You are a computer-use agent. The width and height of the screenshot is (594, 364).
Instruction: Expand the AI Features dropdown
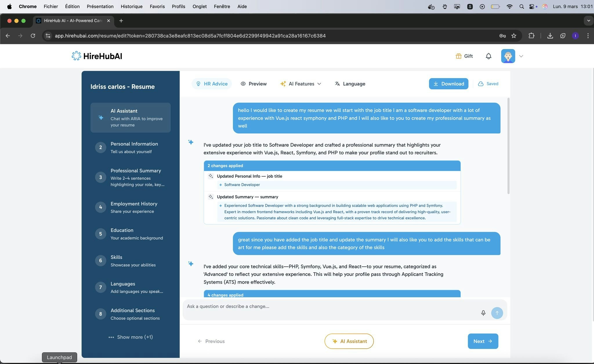coord(301,84)
